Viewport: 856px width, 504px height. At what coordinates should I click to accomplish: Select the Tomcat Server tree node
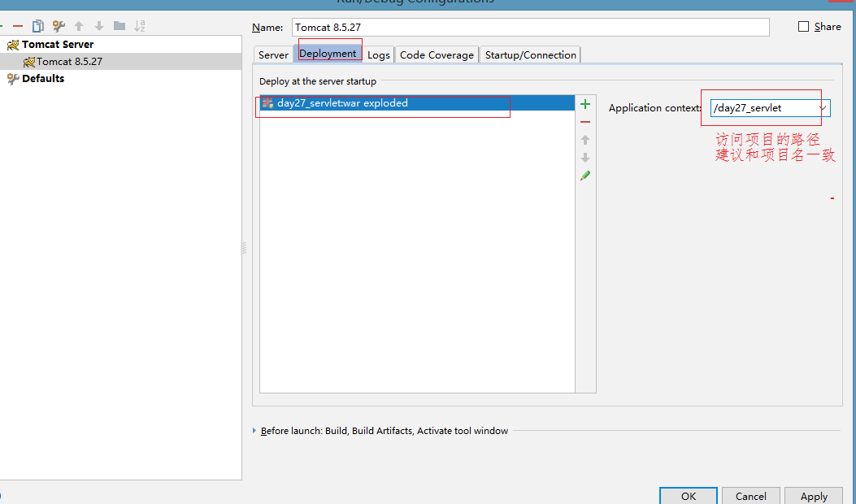[x=57, y=45]
